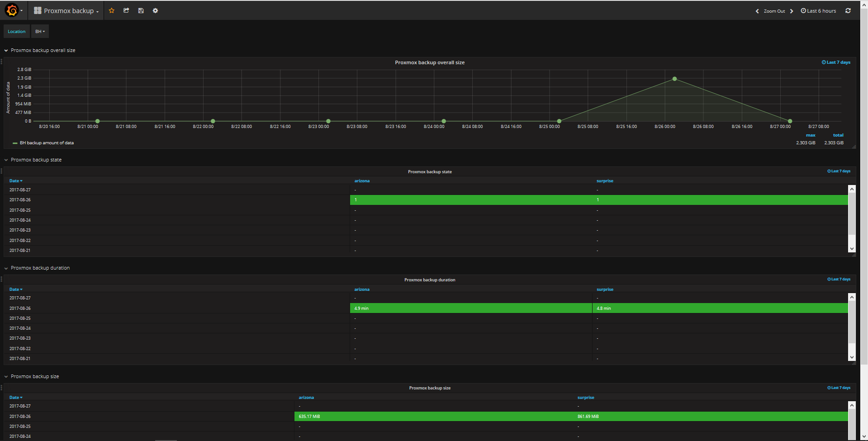The height and width of the screenshot is (441, 868).
Task: Click the green surprise state cell for 2017-08-26
Action: (x=720, y=200)
